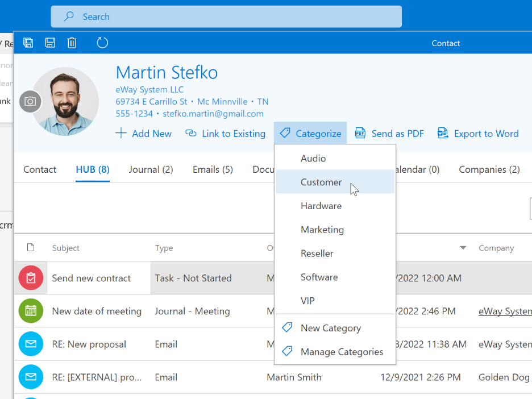
Task: Click the Contact window title text
Action: (x=446, y=43)
